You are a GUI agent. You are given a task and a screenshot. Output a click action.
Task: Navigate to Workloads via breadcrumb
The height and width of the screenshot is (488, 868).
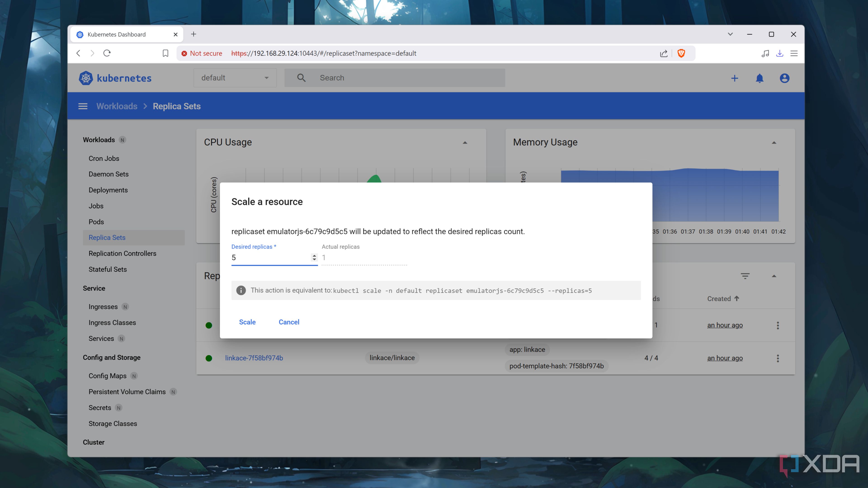click(117, 106)
